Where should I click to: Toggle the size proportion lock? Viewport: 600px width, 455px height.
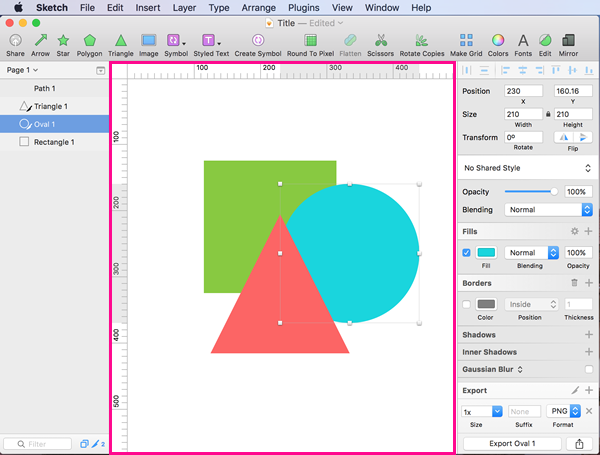548,114
